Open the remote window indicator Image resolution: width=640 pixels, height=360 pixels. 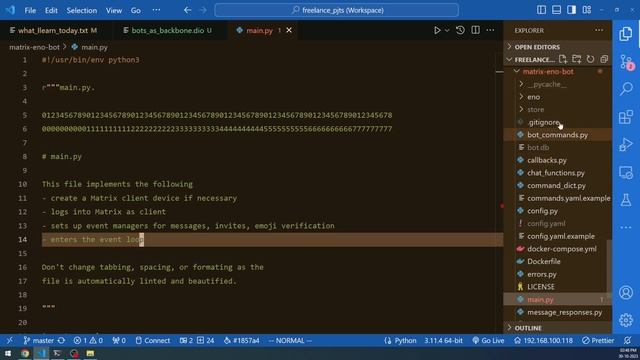[9, 340]
